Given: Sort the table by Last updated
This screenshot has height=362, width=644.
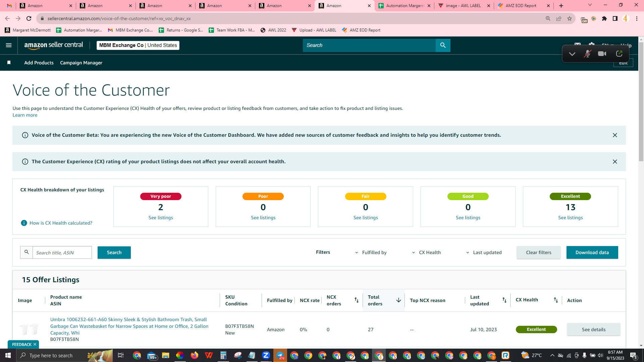Looking at the screenshot, I should [x=504, y=300].
